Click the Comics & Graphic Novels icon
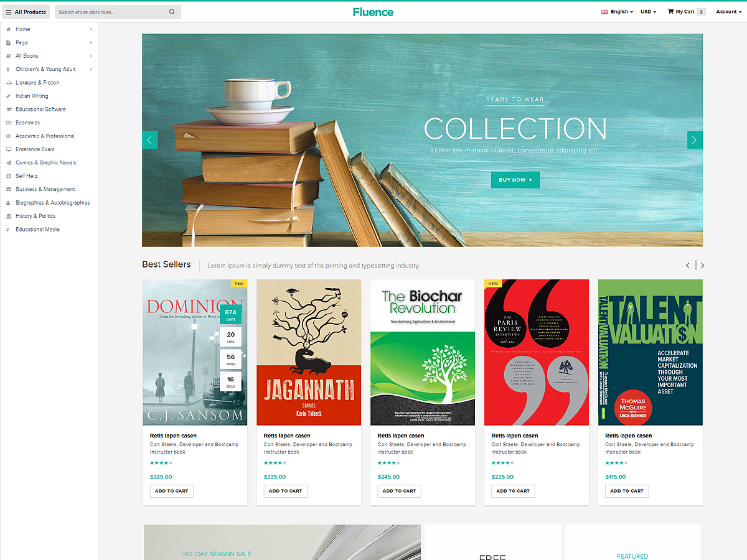747x560 pixels. tap(9, 163)
